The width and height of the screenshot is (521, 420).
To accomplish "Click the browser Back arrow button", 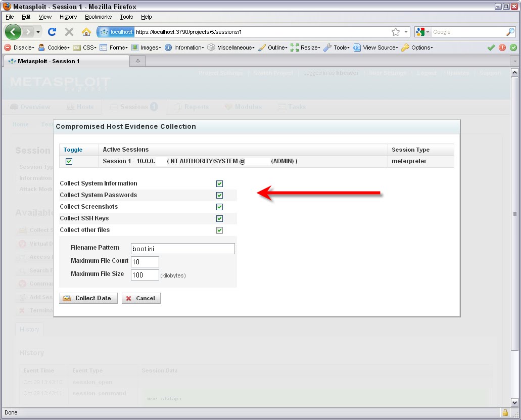I will point(13,32).
